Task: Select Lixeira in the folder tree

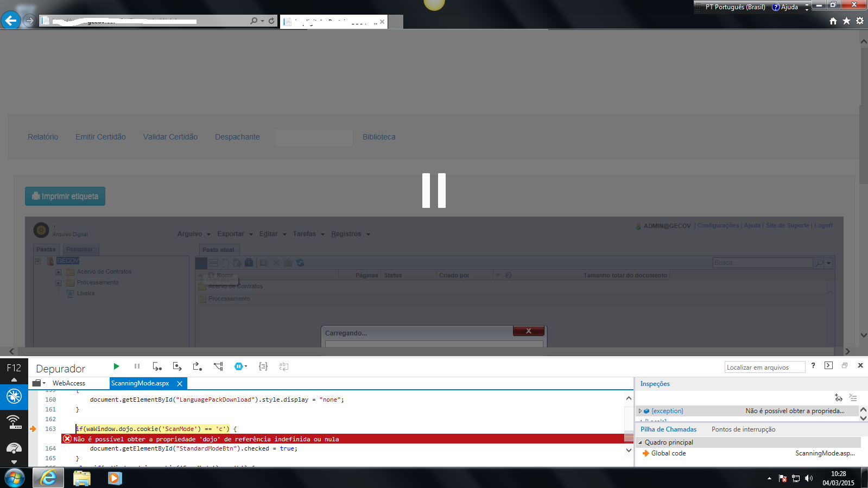Action: [x=86, y=293]
